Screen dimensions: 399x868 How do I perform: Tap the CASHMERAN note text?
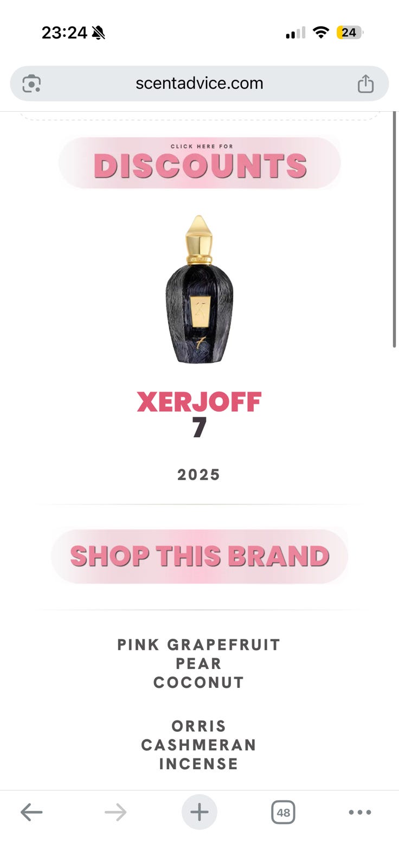point(199,745)
